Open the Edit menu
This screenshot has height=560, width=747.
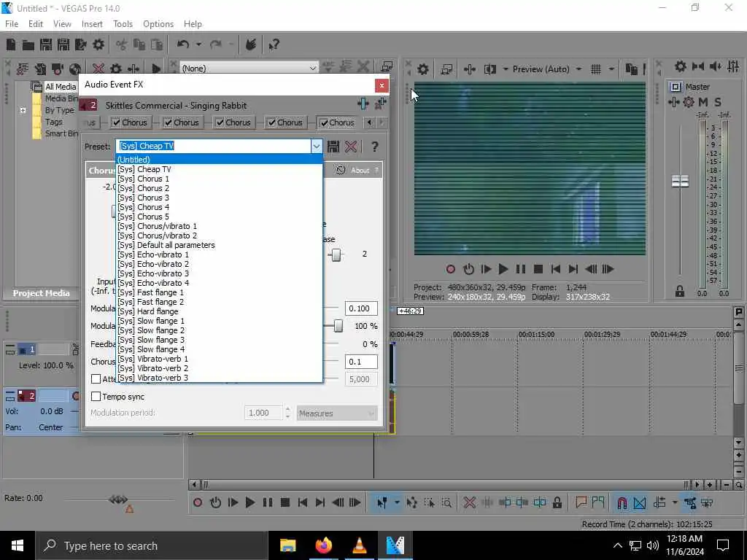pyautogui.click(x=35, y=24)
